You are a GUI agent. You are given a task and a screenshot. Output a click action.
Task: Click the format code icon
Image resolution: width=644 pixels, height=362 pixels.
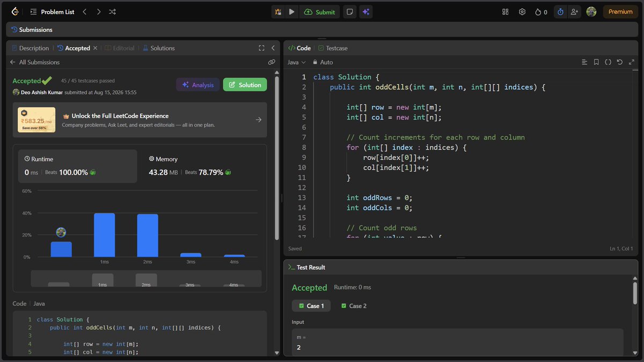click(584, 62)
